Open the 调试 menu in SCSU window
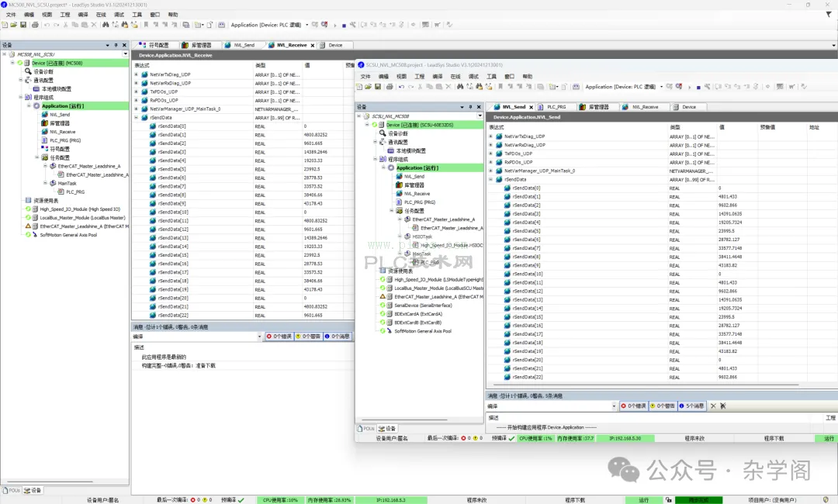 473,76
